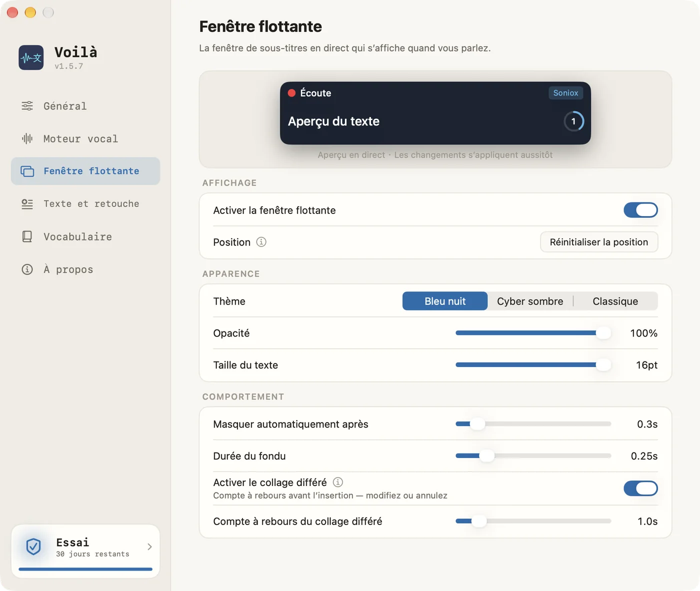
Task: Click the 30 jours restants text
Action: coord(92,554)
